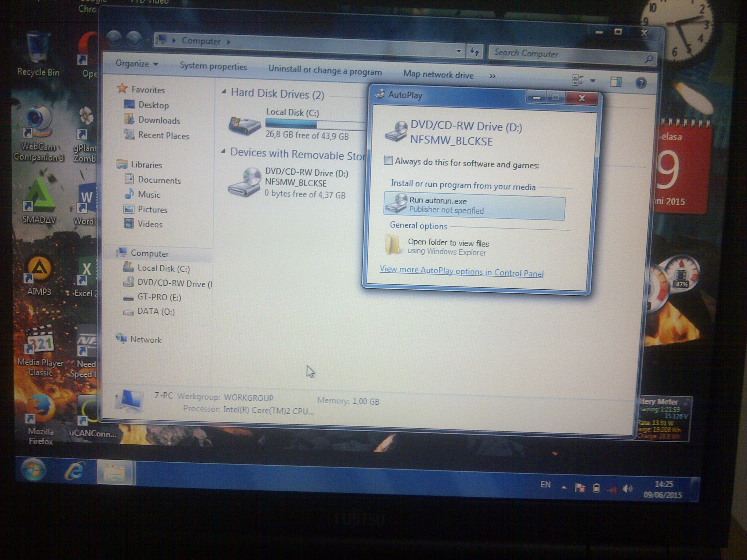Show more toolbar commands chevron

(x=492, y=76)
